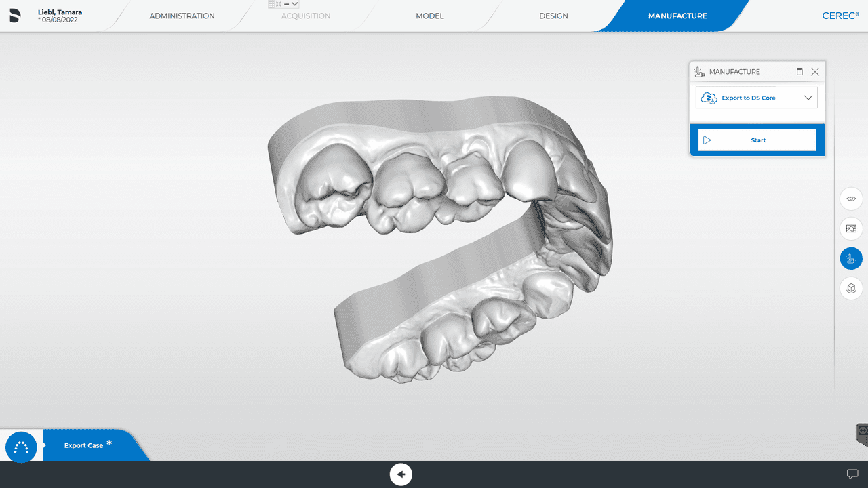Toggle the minimize dash control in top toolbar
Image resolution: width=868 pixels, height=488 pixels.
(286, 3)
